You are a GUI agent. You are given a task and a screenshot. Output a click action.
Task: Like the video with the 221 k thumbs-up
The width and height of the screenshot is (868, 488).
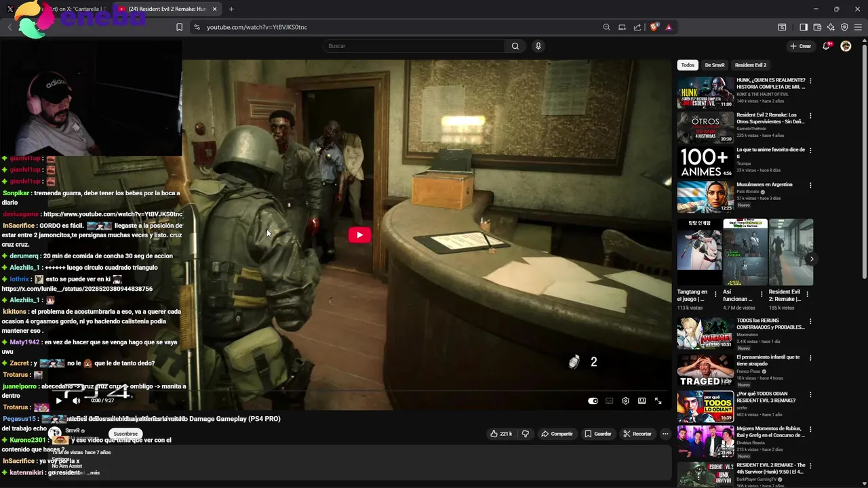[x=501, y=434]
